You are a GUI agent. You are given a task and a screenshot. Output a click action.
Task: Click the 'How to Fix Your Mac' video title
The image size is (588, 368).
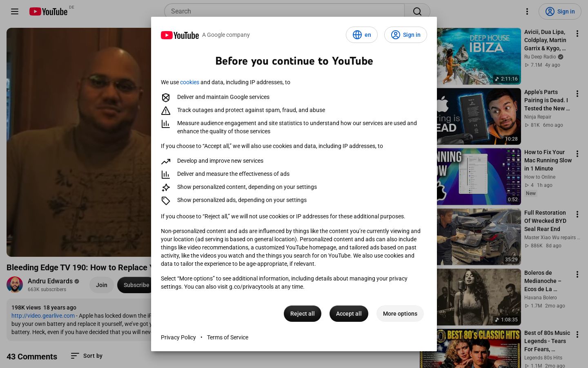point(548,160)
